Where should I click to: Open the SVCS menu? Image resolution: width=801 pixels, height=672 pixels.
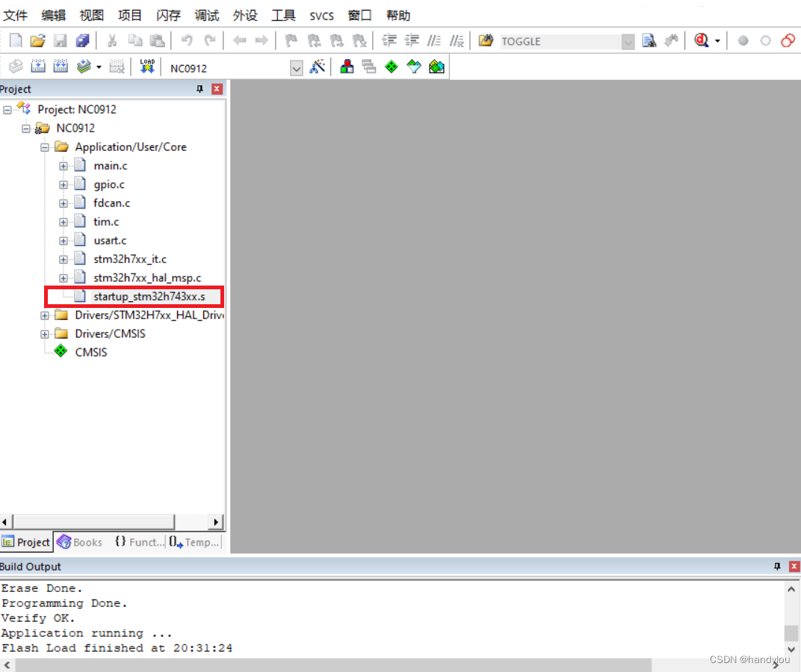(x=322, y=16)
